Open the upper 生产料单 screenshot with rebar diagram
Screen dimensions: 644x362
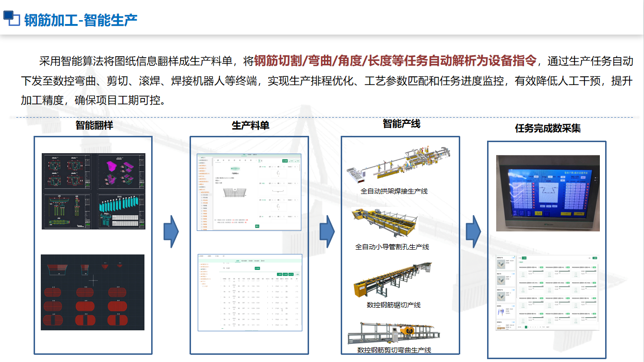249,192
